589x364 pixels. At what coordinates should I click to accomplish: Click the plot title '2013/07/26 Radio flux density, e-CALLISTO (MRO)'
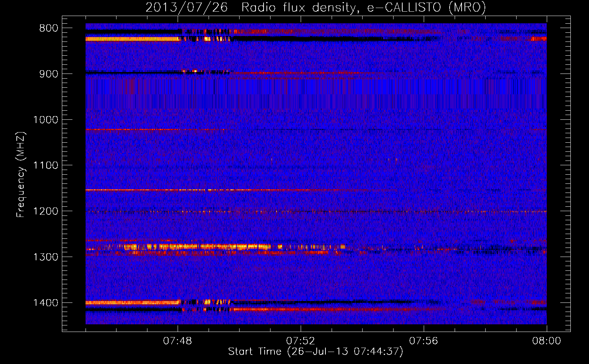click(316, 8)
